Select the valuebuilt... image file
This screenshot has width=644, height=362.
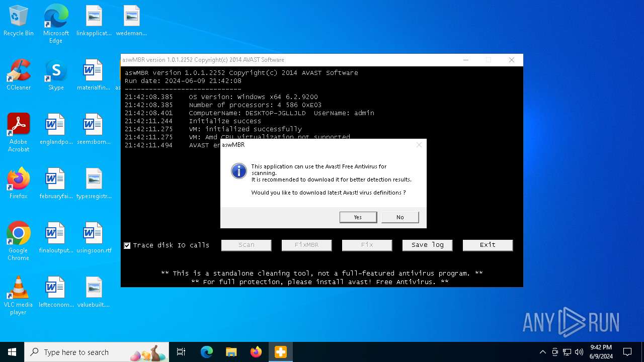(x=94, y=293)
